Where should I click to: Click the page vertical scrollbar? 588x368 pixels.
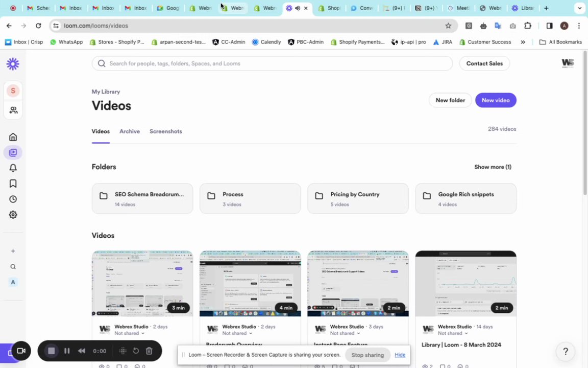tap(585, 123)
